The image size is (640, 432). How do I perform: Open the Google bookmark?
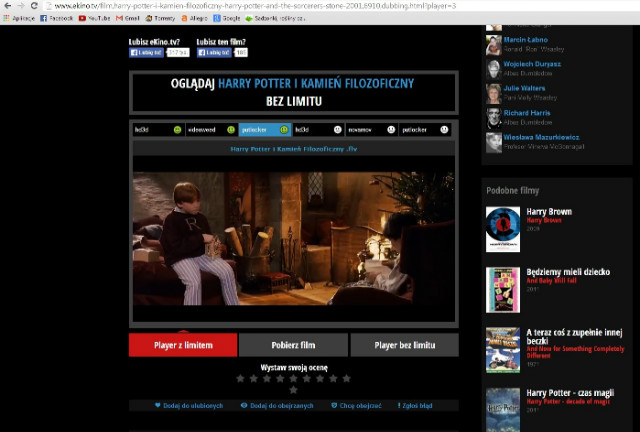pos(227,18)
